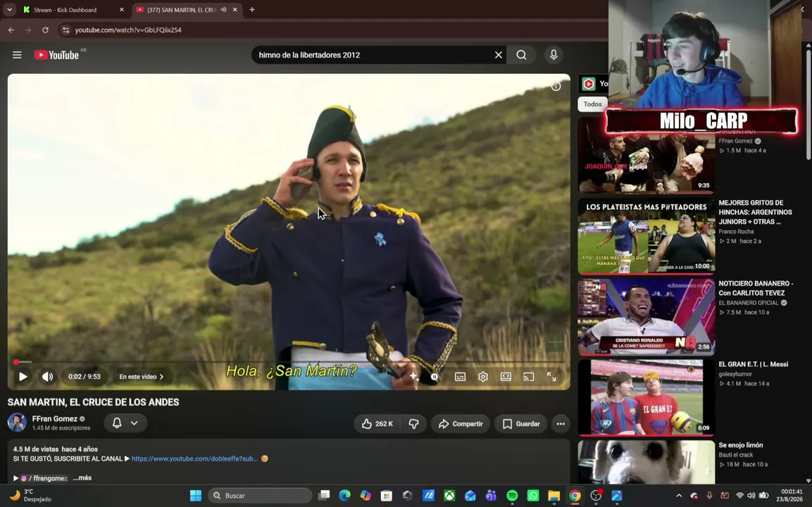Clear the search box text
Screen dimensions: 812x507
pyautogui.click(x=498, y=55)
